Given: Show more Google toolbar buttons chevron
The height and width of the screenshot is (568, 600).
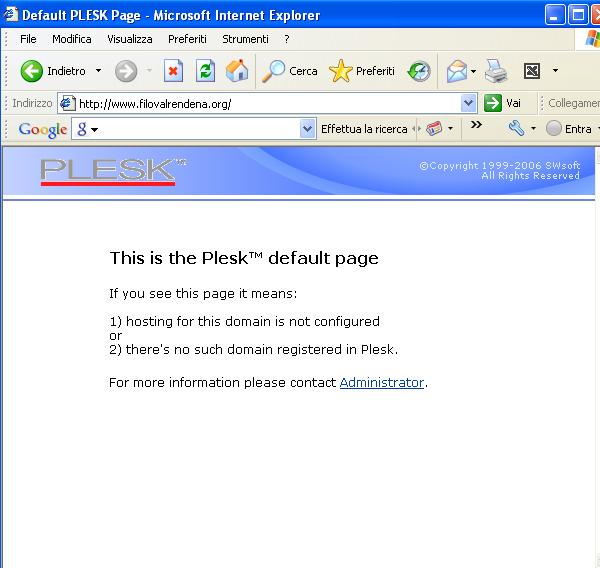Looking at the screenshot, I should tap(476, 125).
